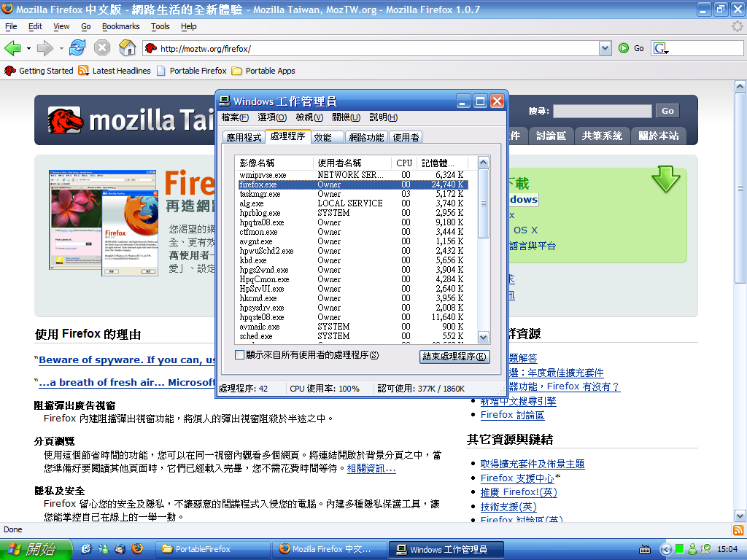Image resolution: width=747 pixels, height=560 pixels.
Task: Click the Firefox page scrollbar thumb
Action: point(740,188)
